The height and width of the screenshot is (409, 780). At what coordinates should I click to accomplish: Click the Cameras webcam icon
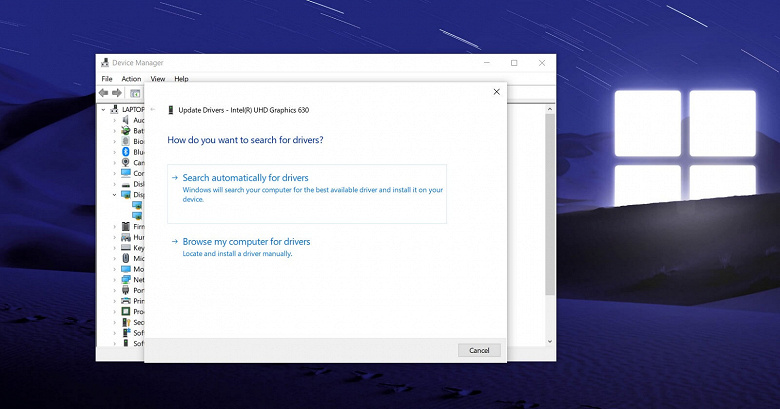(x=126, y=163)
